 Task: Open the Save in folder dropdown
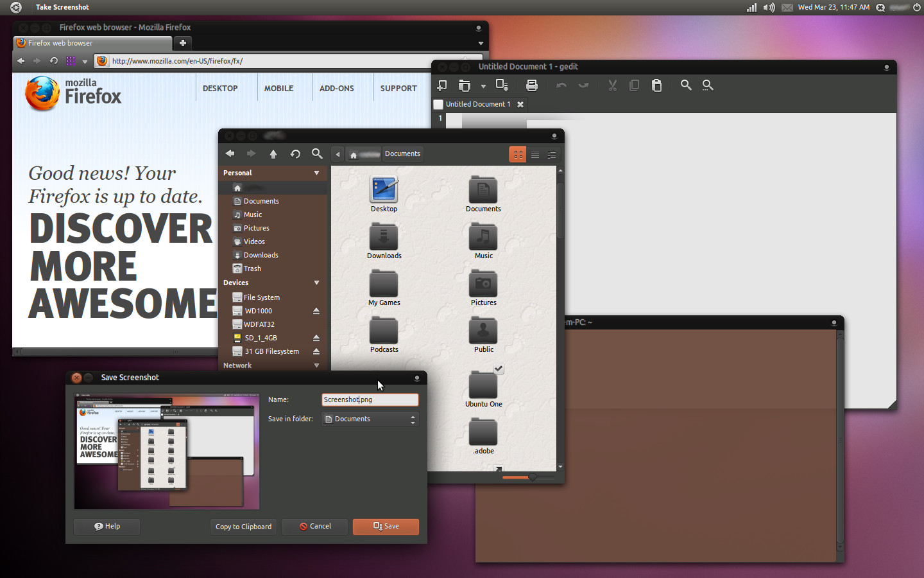pos(370,419)
